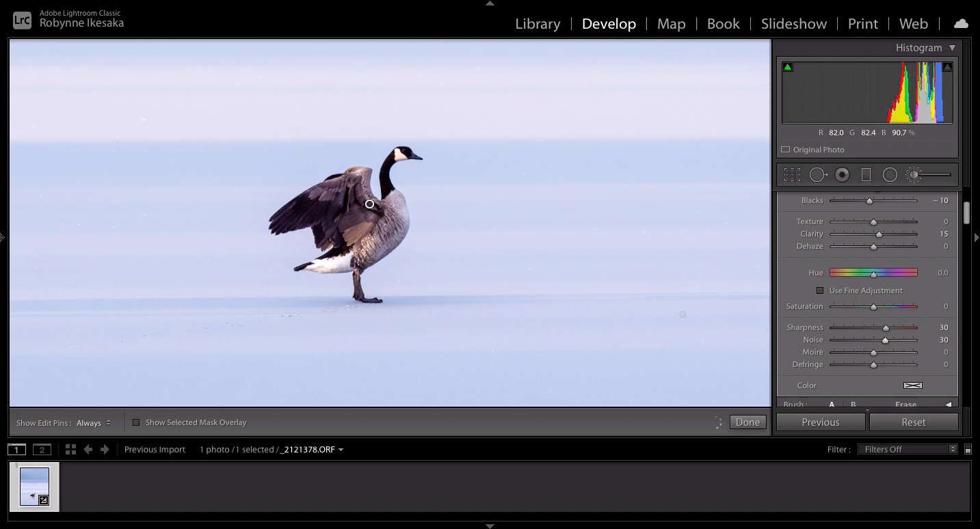Click the Lightroom Classic app logo

21,19
